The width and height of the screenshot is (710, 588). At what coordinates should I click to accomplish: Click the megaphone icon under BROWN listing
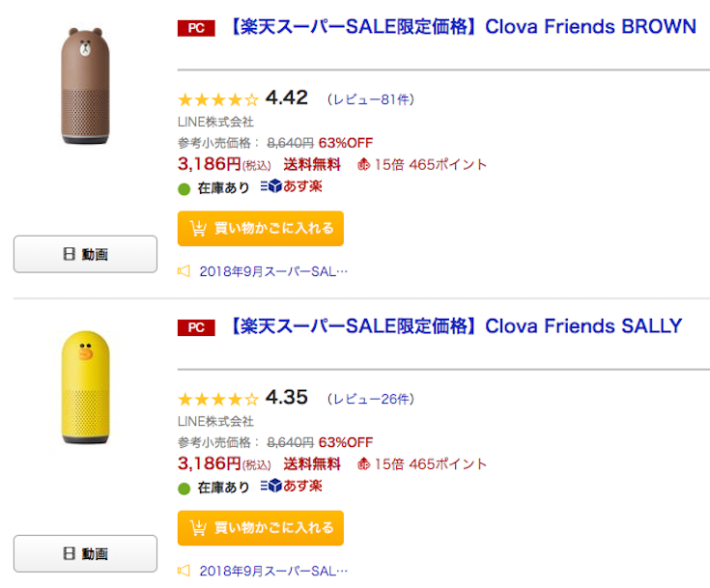[185, 271]
